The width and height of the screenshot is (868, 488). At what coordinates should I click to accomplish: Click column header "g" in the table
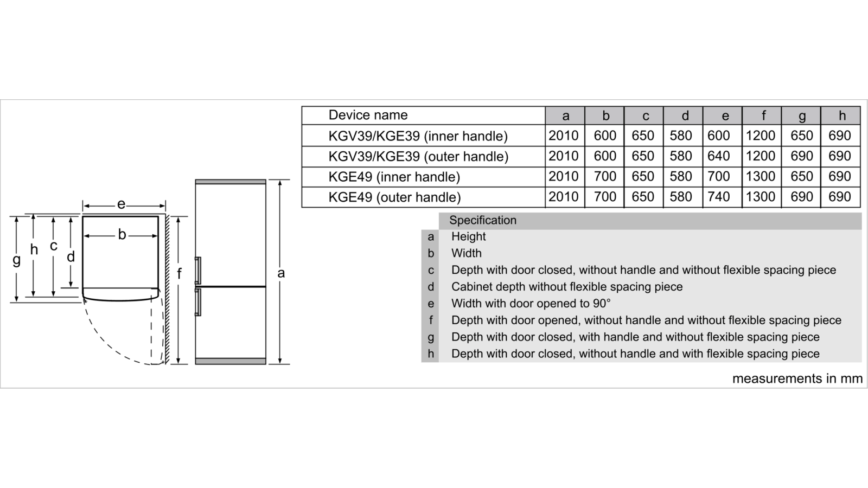[x=802, y=115]
